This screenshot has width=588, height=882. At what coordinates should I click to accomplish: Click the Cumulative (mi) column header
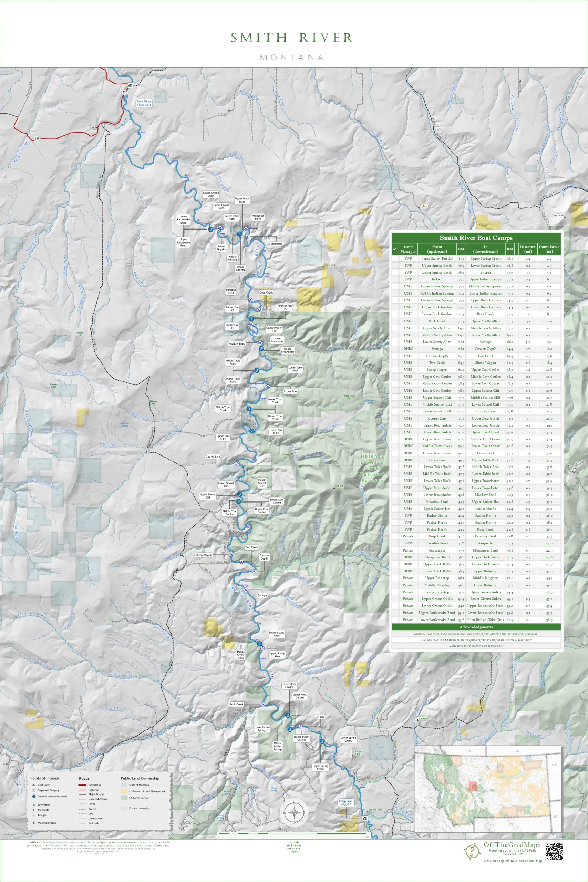[549, 249]
